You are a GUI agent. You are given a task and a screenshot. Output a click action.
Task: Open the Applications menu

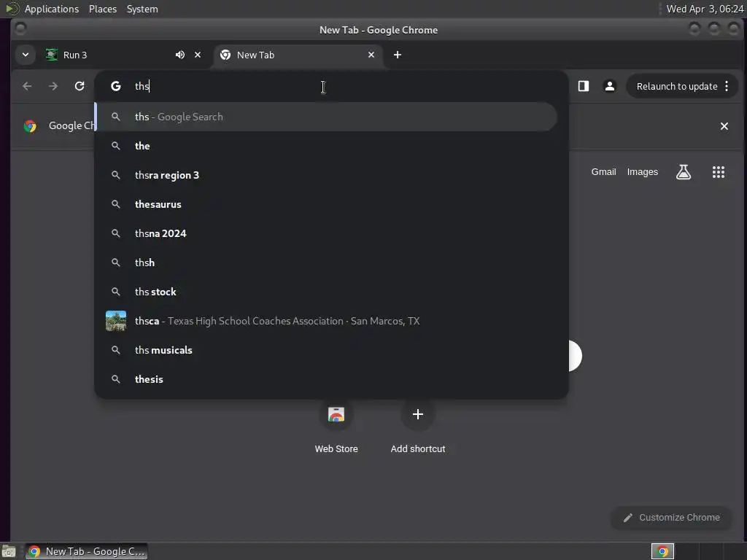click(x=52, y=9)
